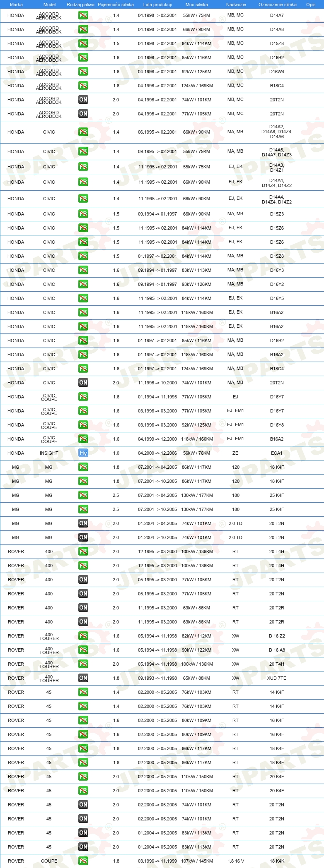
Task: Click petrol icon in Accord Aerodeck D14A8 row
Action: pos(83,29)
